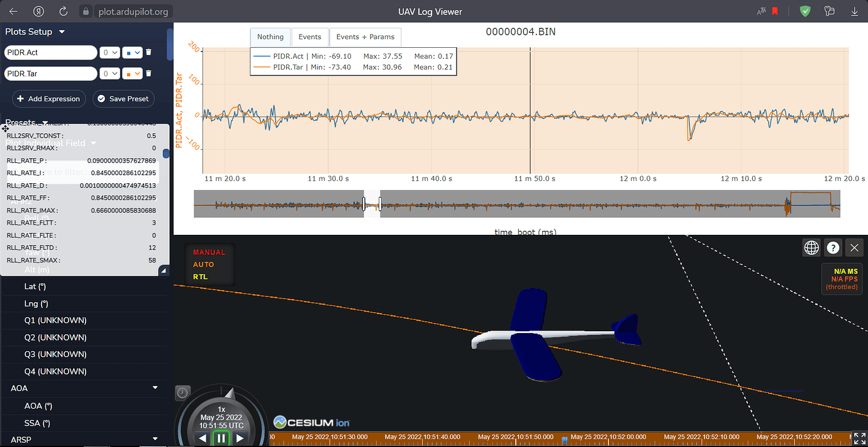Click the parameters panel scrollbar thumb
The image size is (868, 447).
point(166,154)
